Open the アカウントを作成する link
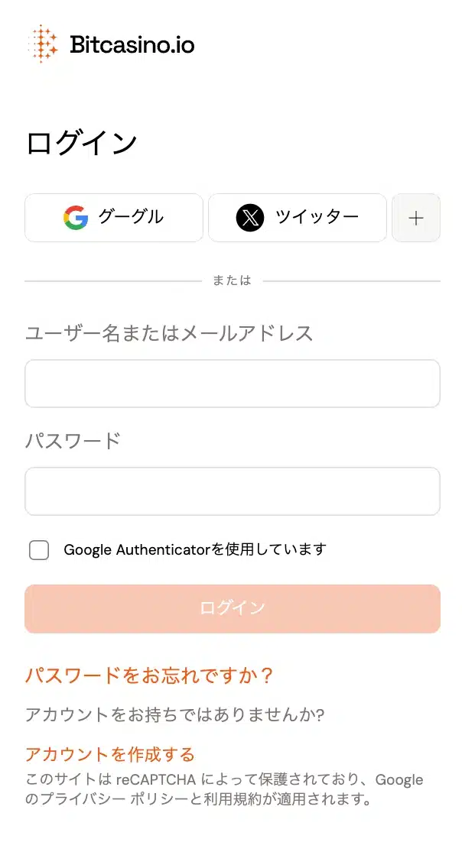Viewport: 462px width, 868px height. (110, 754)
